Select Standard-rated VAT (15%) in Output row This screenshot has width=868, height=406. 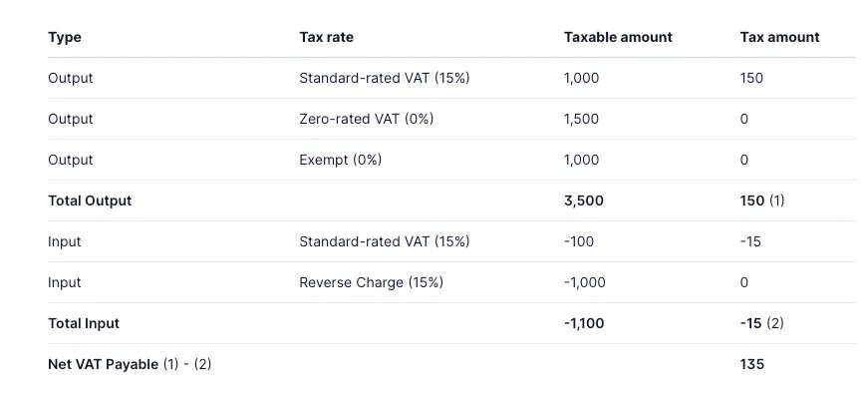[384, 78]
